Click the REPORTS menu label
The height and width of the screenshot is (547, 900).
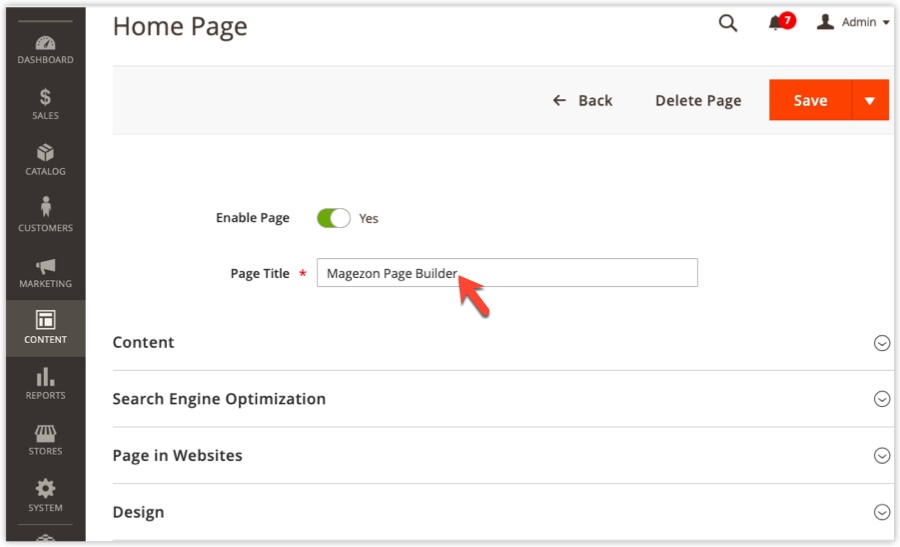pos(45,395)
